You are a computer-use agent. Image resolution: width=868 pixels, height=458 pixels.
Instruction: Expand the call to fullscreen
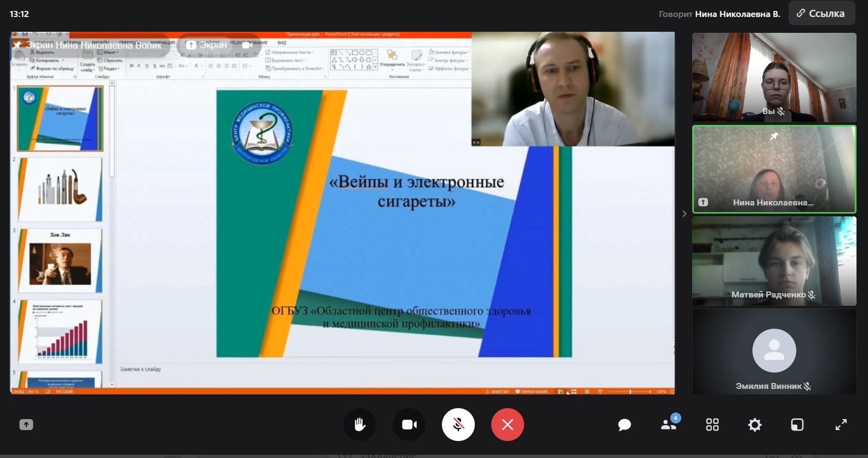point(841,425)
